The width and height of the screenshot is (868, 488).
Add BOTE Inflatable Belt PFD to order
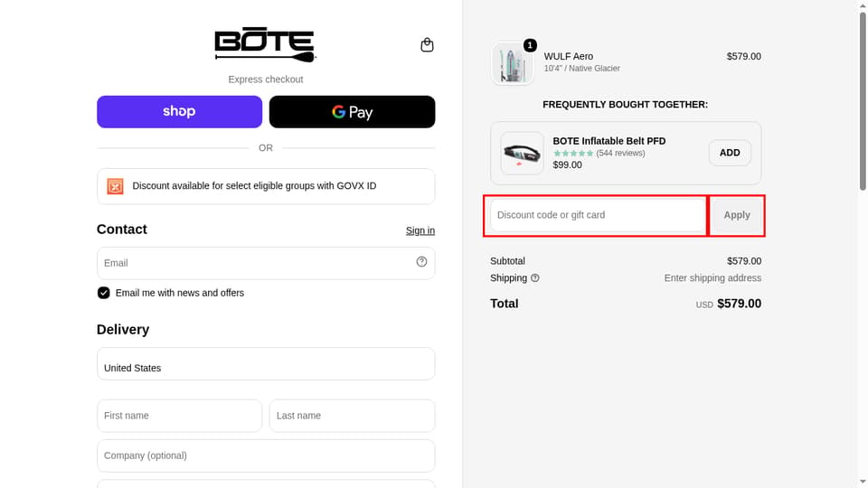pos(730,153)
